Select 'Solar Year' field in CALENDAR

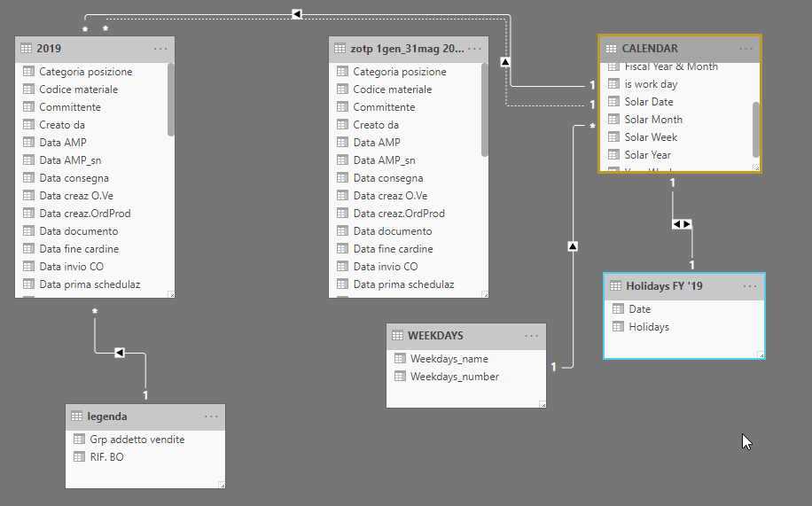(647, 155)
